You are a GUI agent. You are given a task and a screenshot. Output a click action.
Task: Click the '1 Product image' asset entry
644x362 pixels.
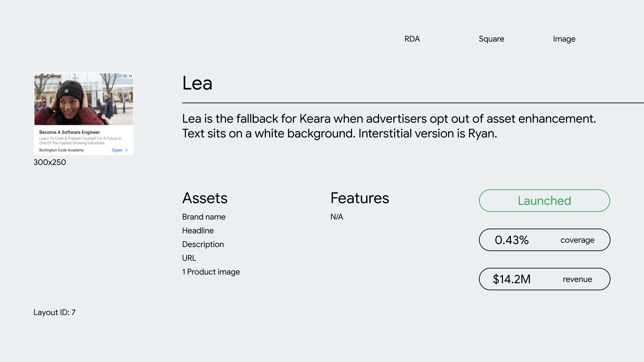click(211, 272)
